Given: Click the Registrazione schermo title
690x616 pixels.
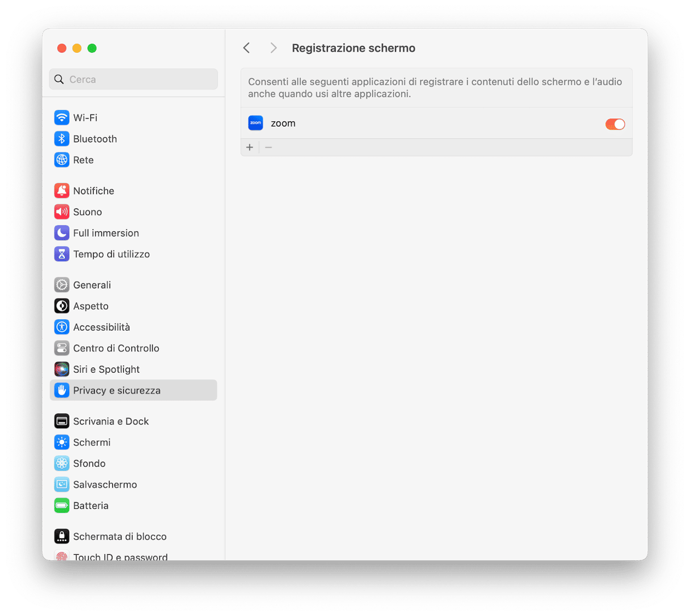Looking at the screenshot, I should [354, 48].
